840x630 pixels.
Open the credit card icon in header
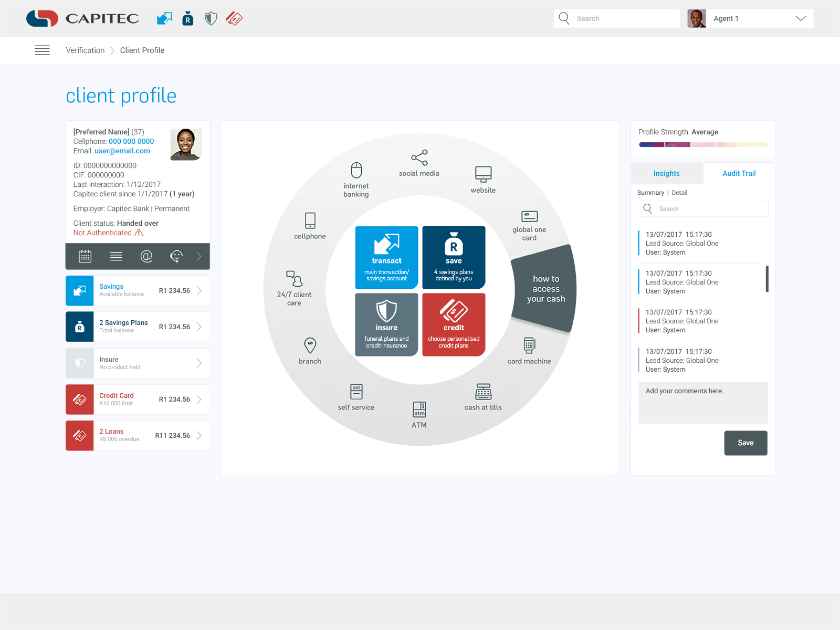coord(234,19)
